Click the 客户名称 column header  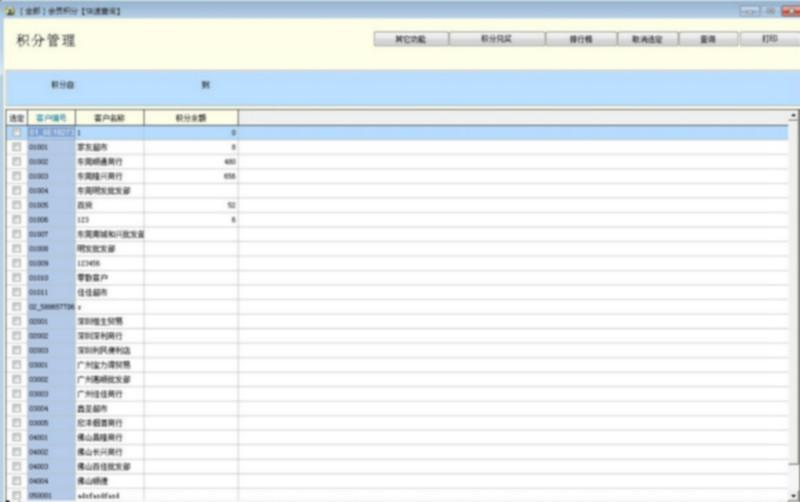pos(109,117)
